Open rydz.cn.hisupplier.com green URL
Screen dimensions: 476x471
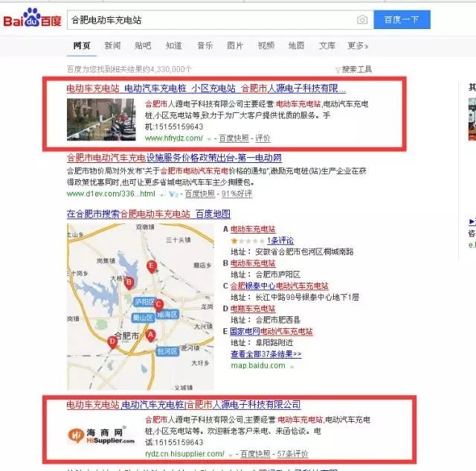click(x=184, y=454)
